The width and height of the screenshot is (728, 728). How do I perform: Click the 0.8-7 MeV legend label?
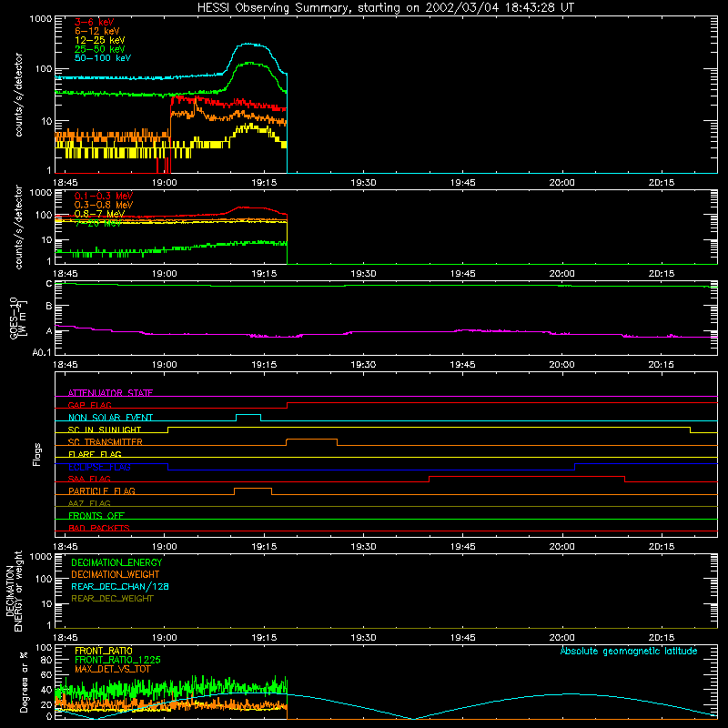tap(99, 214)
